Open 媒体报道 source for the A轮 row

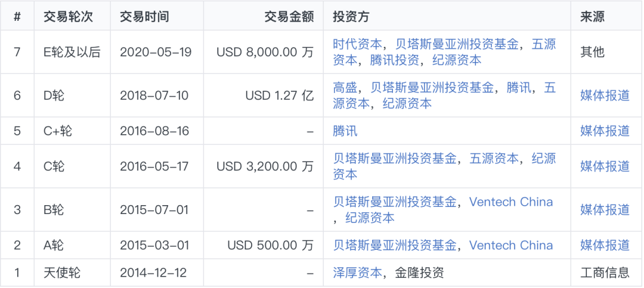tap(605, 245)
